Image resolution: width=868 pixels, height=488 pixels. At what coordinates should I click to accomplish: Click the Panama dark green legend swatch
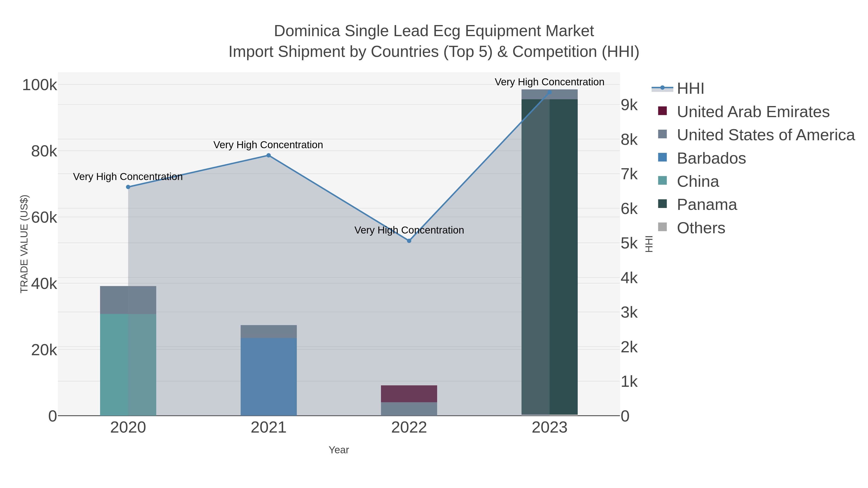coord(663,204)
